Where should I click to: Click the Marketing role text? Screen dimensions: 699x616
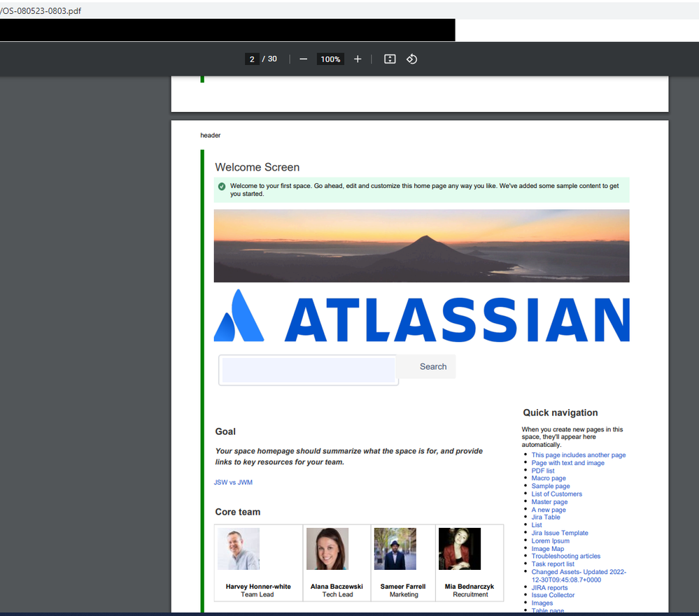(404, 594)
